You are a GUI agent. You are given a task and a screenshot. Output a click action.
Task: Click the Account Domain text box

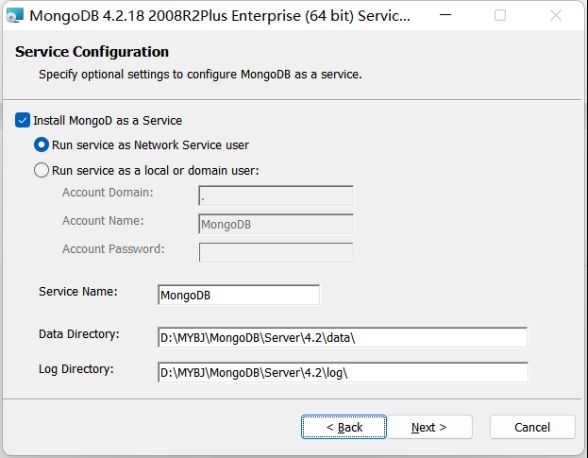[x=276, y=196]
